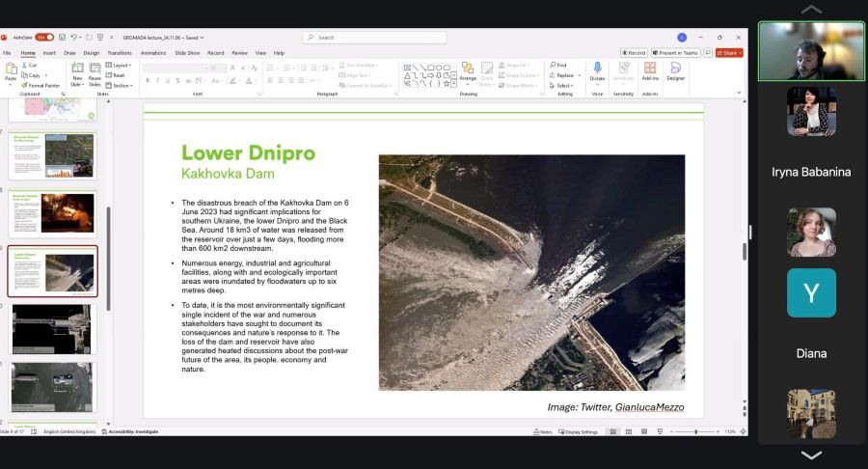This screenshot has width=868, height=469.
Task: Open the font name combo box
Action: [175, 68]
